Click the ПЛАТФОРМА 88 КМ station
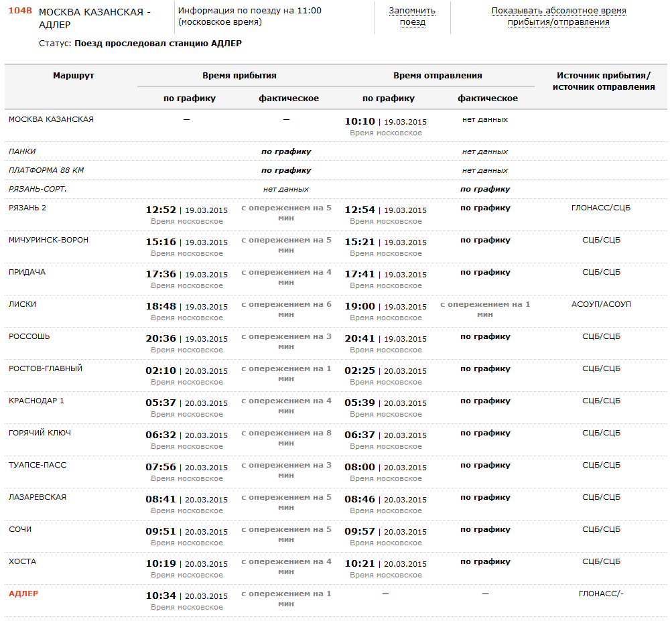 [x=46, y=170]
